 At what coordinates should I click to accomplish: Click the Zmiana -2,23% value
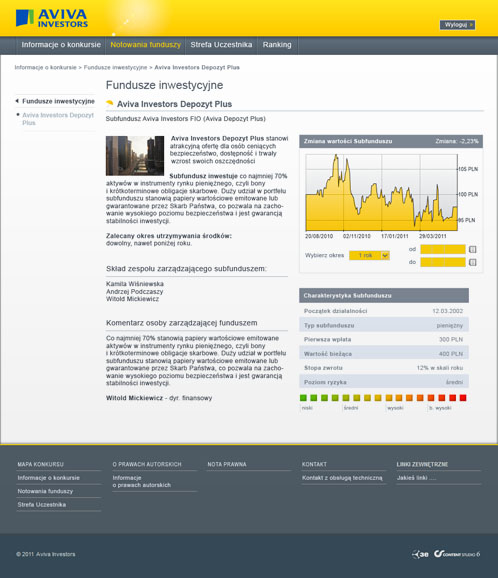coord(457,141)
